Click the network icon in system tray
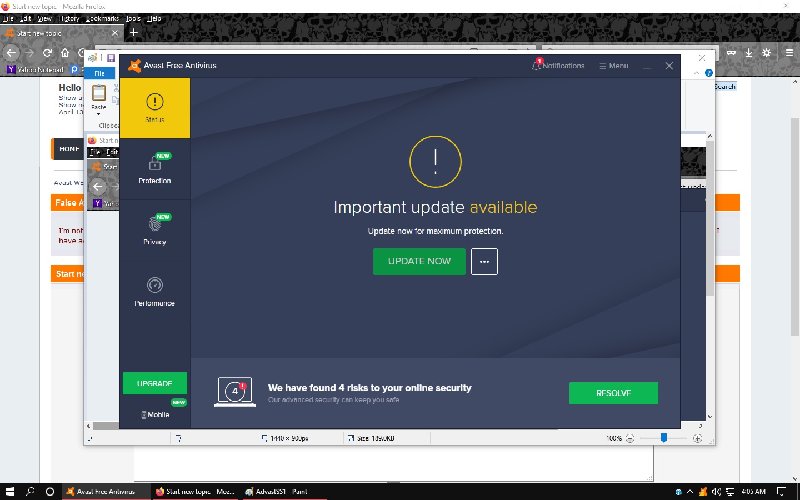Screen dimensions: 800x500 click(730, 492)
